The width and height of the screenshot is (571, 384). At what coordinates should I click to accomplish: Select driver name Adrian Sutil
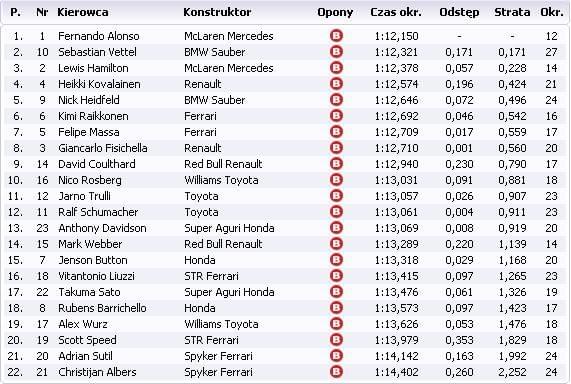point(86,356)
